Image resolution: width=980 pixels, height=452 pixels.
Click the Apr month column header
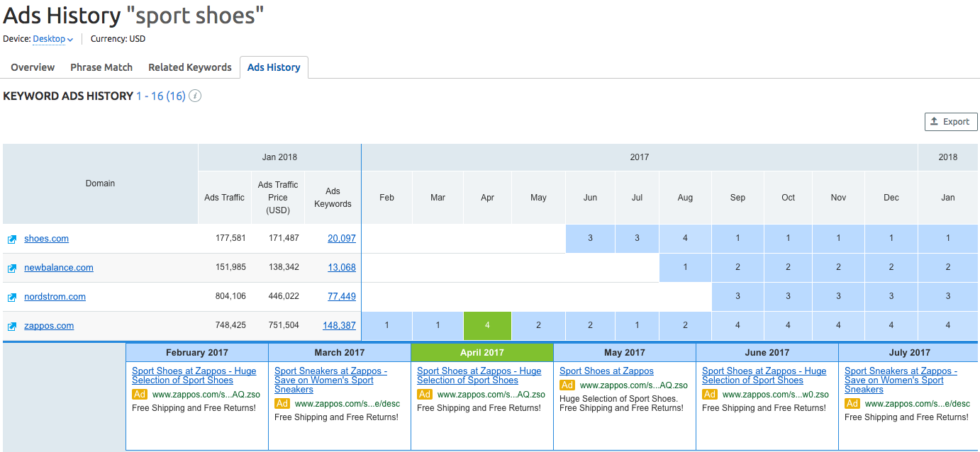pos(487,198)
